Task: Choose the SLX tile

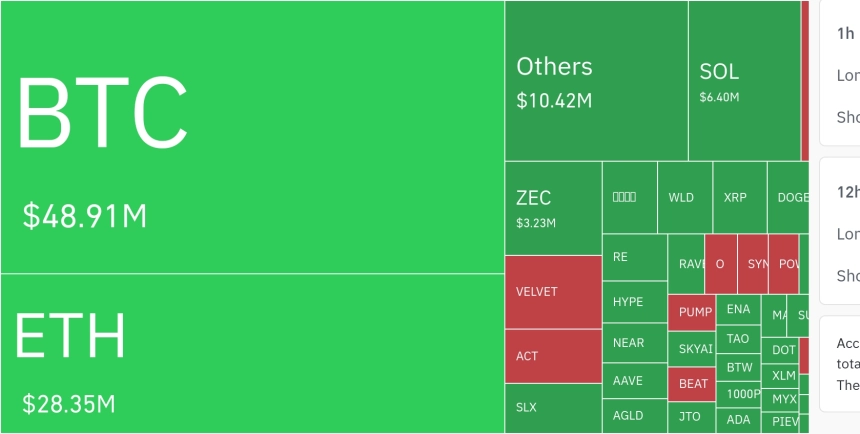Action: coord(553,409)
